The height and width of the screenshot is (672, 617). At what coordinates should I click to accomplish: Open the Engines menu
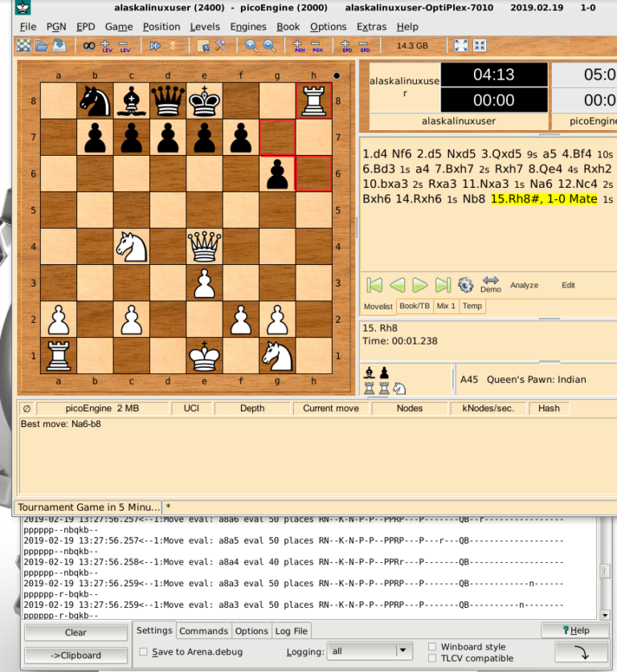(248, 26)
